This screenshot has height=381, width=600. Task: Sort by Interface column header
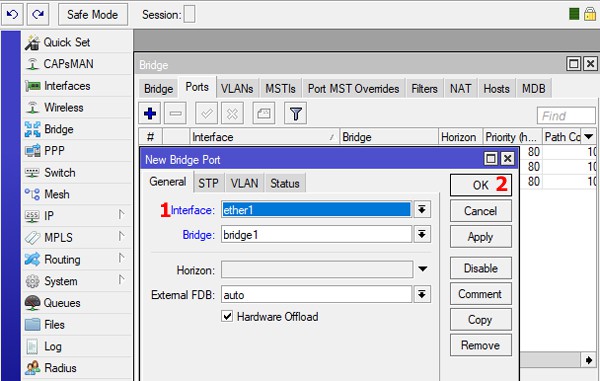[x=264, y=137]
